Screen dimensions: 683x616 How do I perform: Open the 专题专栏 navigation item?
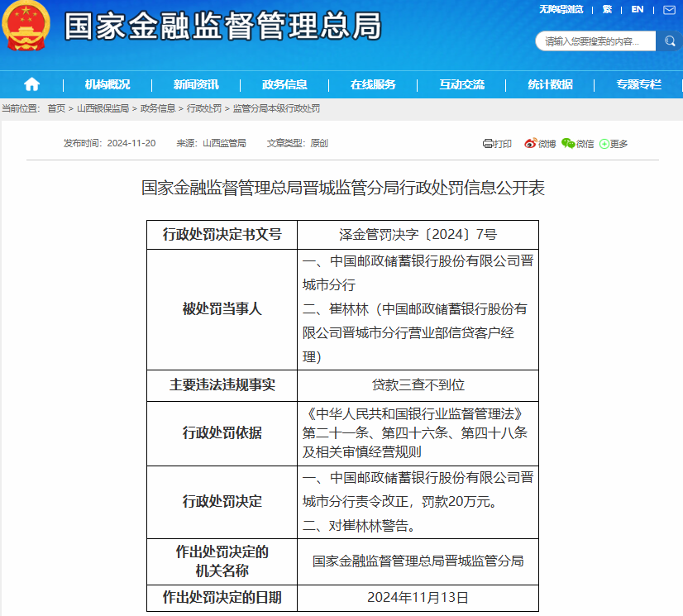pos(639,84)
